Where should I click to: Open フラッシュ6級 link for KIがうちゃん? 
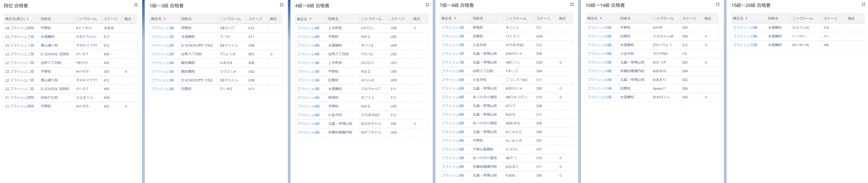308,132
